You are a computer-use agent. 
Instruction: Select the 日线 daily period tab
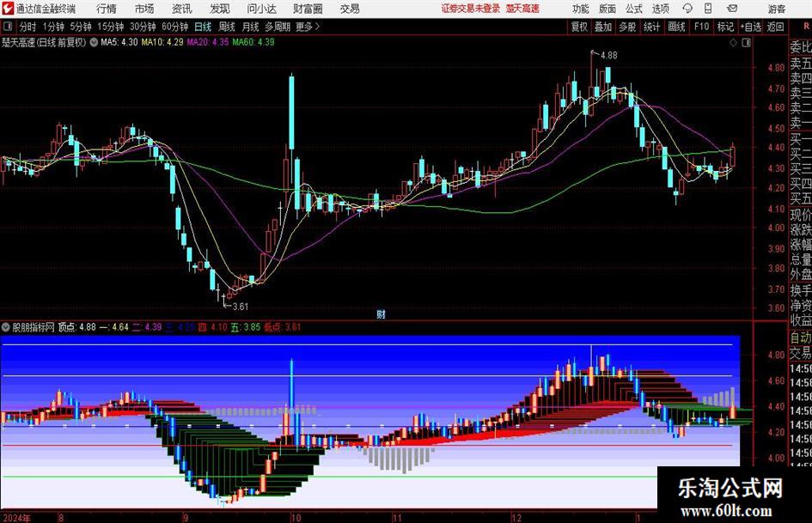(203, 27)
